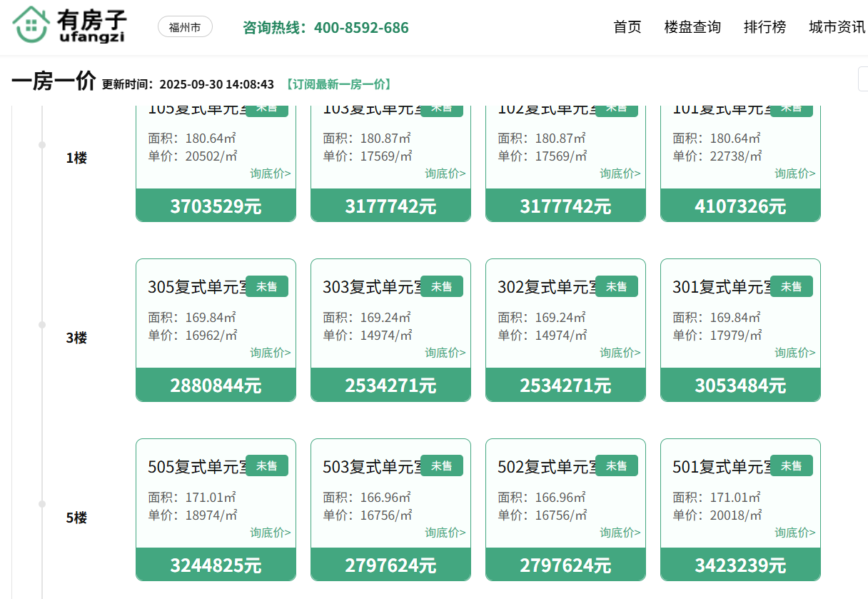This screenshot has width=868, height=599.
Task: Click 询底价> on unit 305
Action: pos(270,353)
